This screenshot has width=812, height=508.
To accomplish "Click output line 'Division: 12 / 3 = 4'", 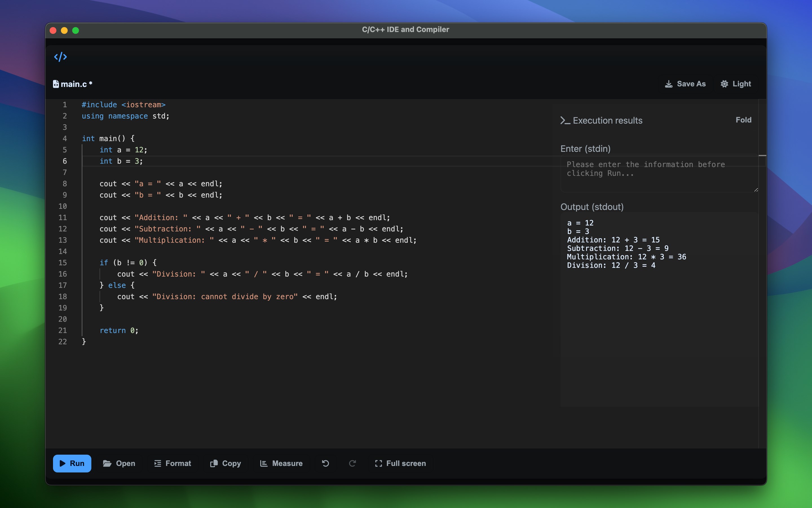I will 611,265.
